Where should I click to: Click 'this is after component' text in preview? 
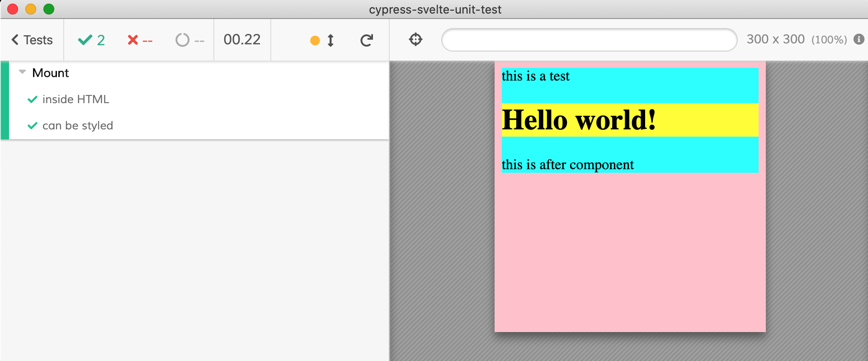tap(568, 165)
